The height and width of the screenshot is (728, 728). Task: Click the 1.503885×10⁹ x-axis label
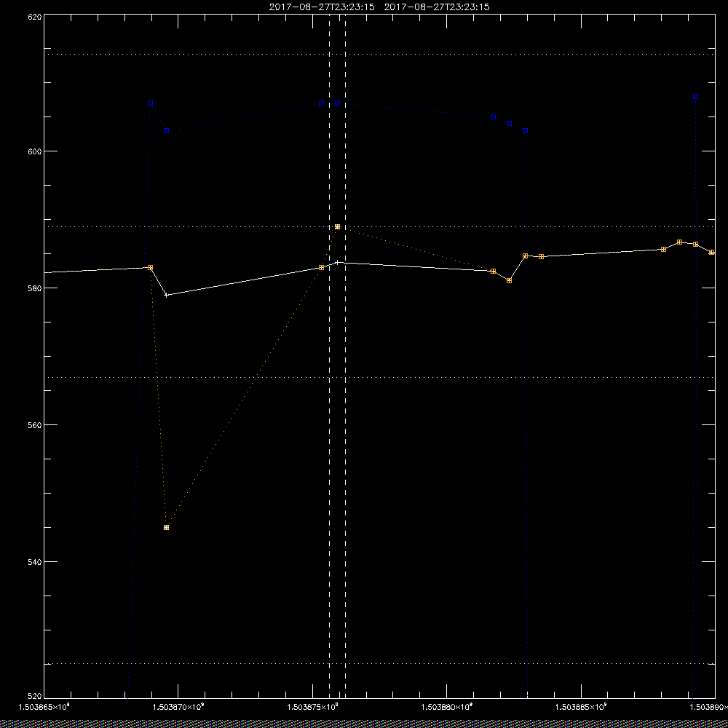click(581, 707)
